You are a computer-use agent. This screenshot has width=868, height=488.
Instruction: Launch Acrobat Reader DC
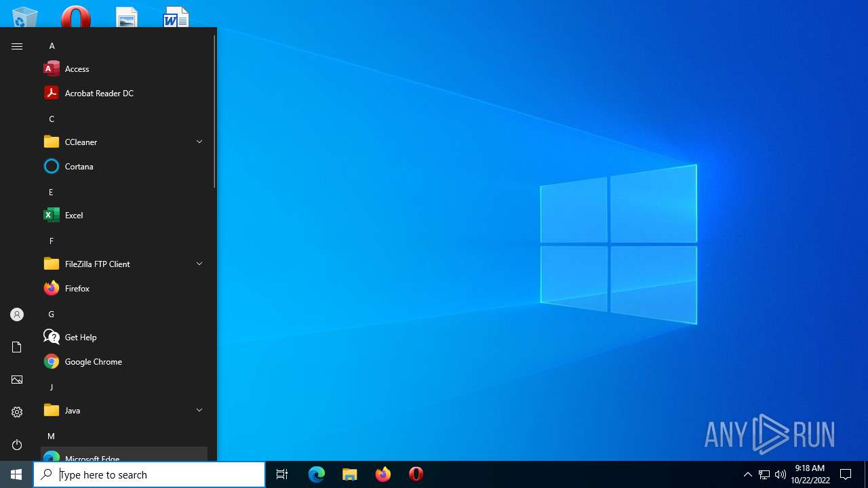(124, 93)
